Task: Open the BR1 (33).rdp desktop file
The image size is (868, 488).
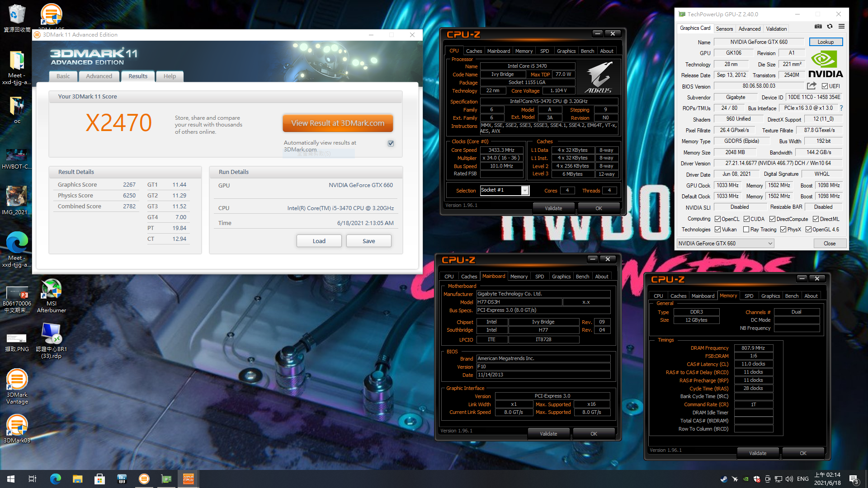Action: click(51, 341)
